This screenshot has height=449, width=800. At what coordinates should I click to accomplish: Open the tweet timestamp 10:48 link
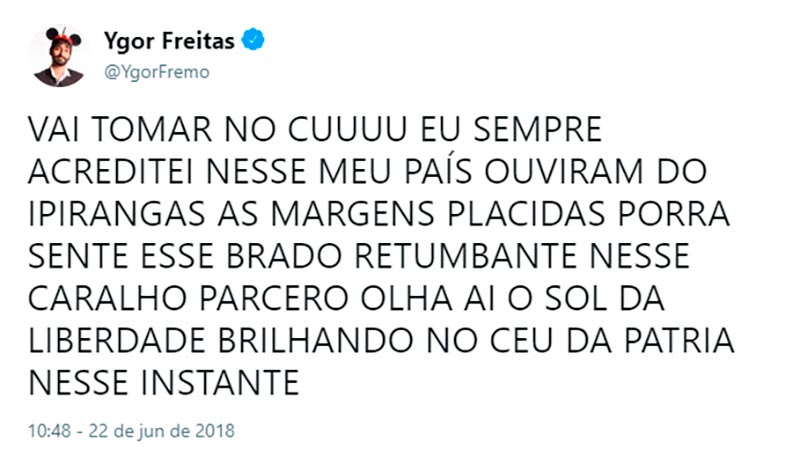(x=49, y=432)
